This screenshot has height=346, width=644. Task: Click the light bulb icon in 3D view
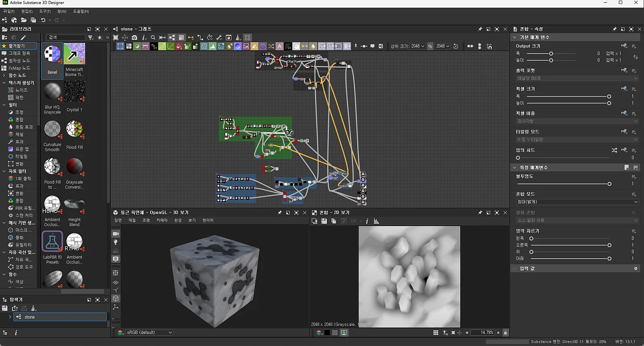[116, 242]
